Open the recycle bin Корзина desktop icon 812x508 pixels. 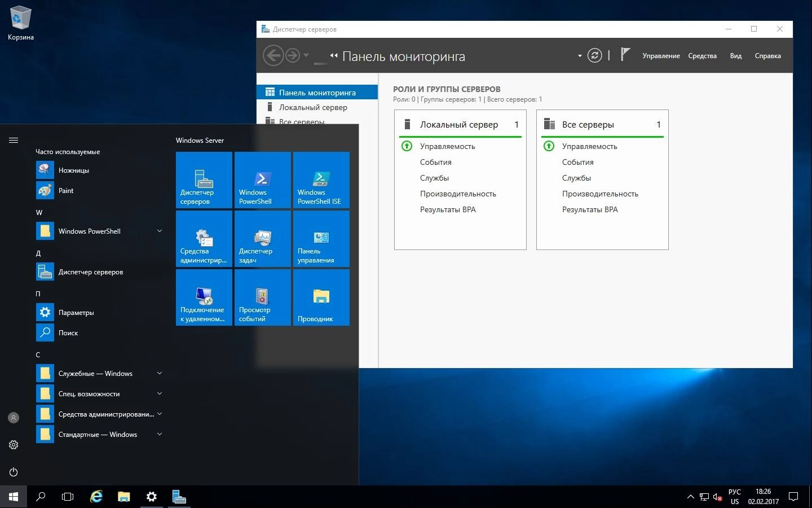(x=21, y=23)
